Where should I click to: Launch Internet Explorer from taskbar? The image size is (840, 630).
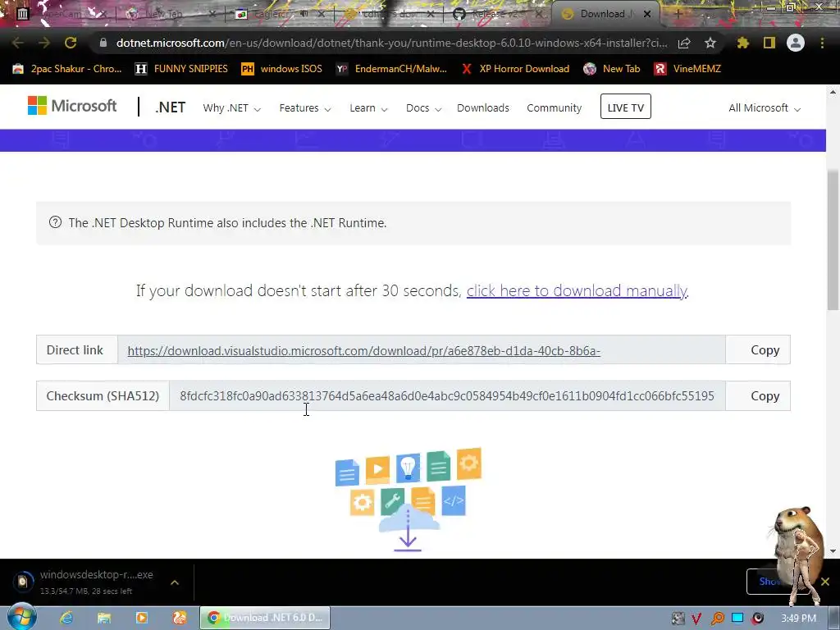coord(66,618)
